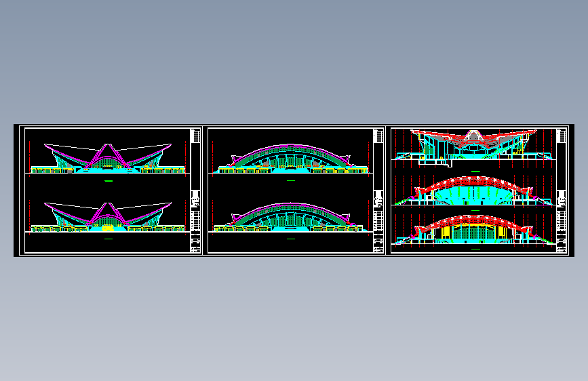Click the green title label under the upper arched elevation

(x=291, y=181)
